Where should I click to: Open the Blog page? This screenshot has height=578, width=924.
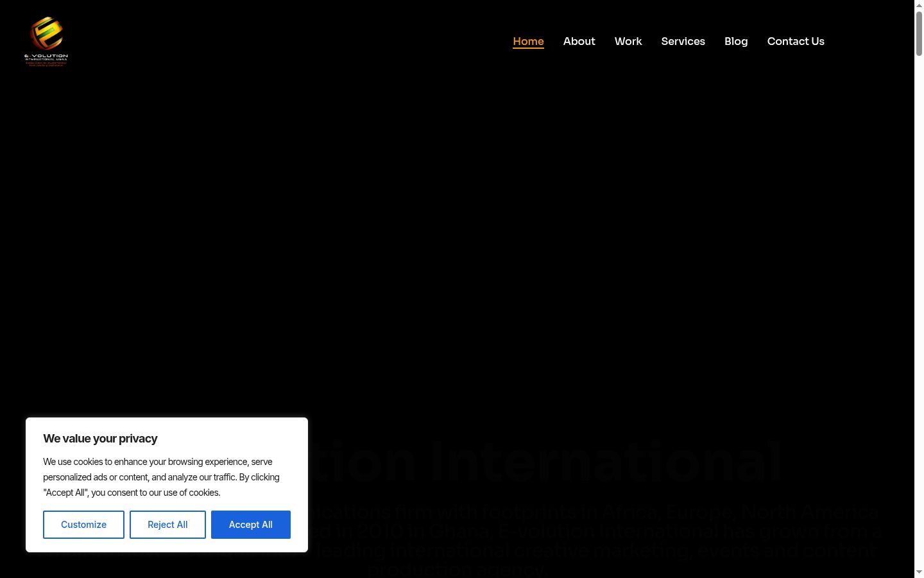736,41
